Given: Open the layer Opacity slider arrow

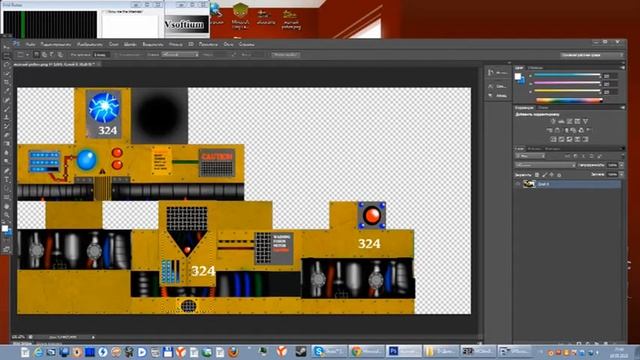Looking at the screenshot, I should click(621, 165).
